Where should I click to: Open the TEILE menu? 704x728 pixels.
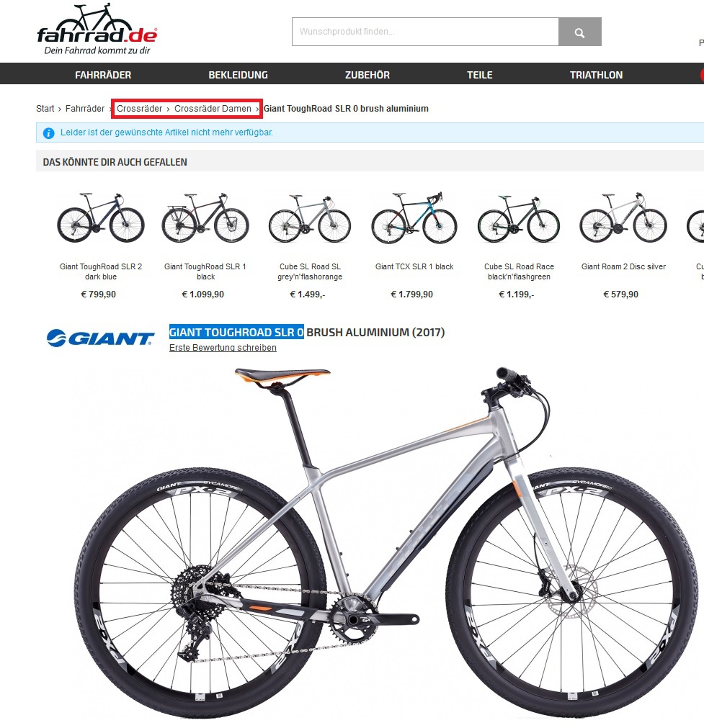(x=480, y=75)
